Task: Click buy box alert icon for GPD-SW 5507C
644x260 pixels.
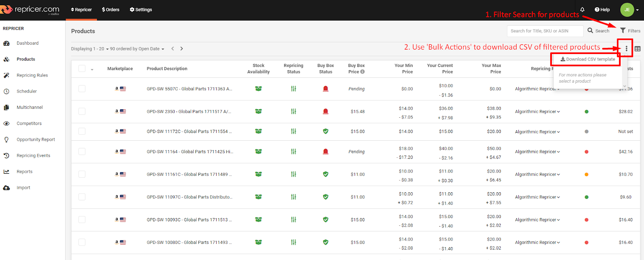Action: coord(326,89)
